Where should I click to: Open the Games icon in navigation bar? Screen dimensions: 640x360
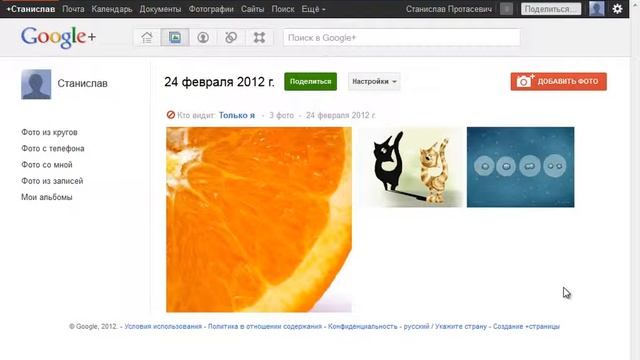[259, 38]
